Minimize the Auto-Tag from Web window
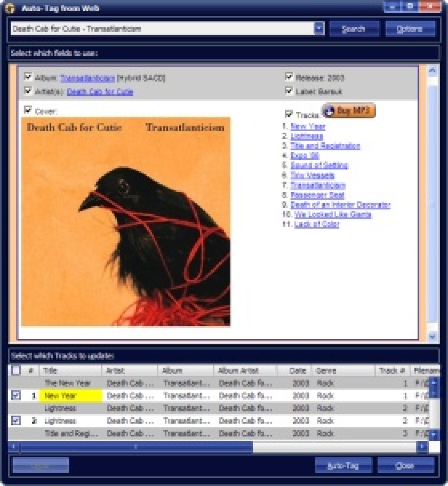The image size is (448, 486). pyautogui.click(x=392, y=6)
